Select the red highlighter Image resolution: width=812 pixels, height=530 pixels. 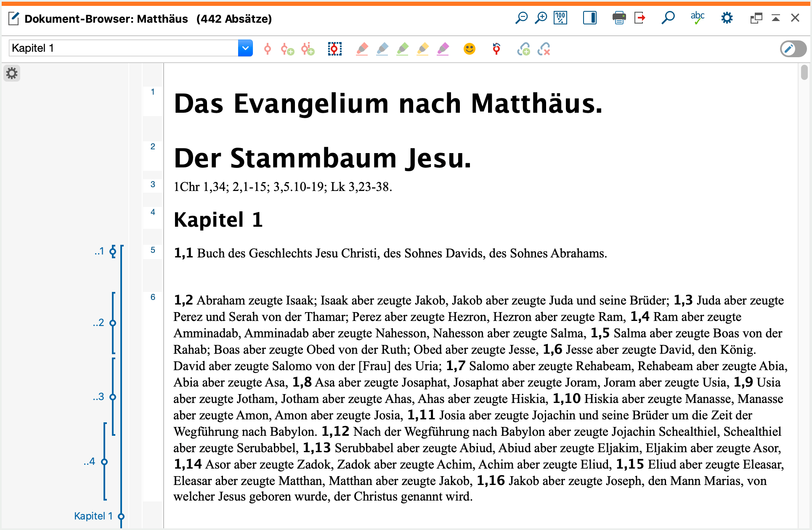pyautogui.click(x=362, y=49)
